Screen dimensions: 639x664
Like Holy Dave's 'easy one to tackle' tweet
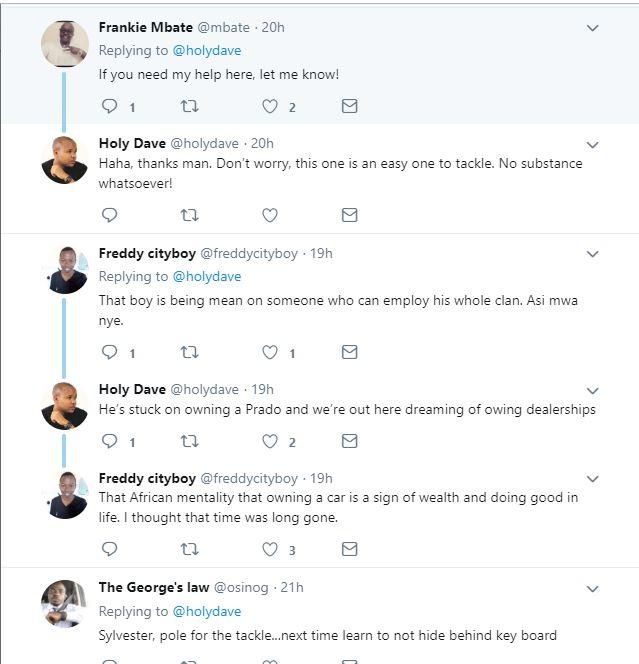[x=269, y=215]
